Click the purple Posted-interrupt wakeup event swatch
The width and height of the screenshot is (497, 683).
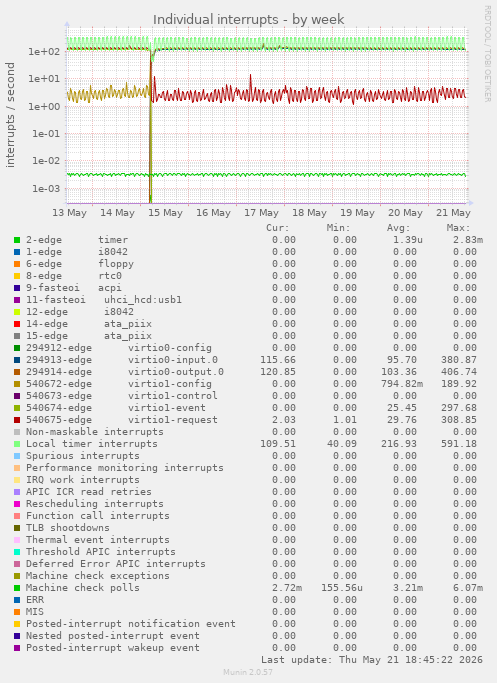pyautogui.click(x=17, y=648)
